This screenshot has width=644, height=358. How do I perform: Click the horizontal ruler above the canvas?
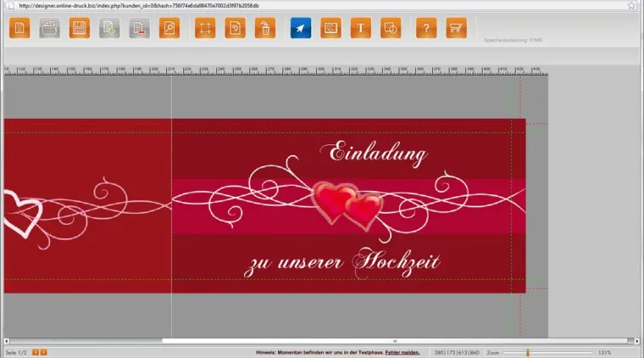pos(276,71)
